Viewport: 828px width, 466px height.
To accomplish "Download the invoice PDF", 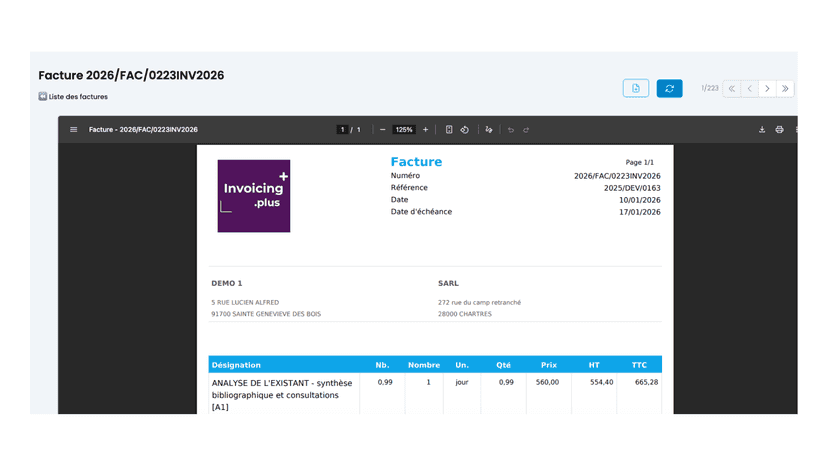I will 762,129.
